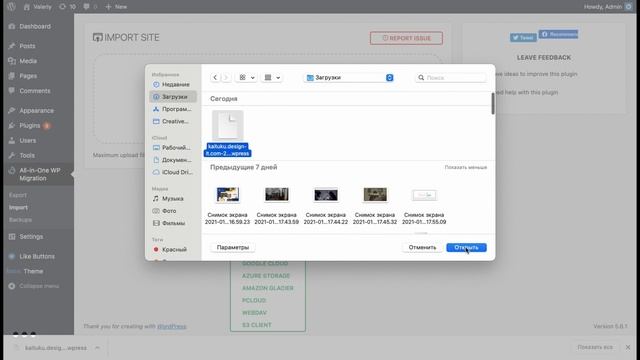Select Фото in media section
The height and width of the screenshot is (360, 640).
tap(173, 211)
